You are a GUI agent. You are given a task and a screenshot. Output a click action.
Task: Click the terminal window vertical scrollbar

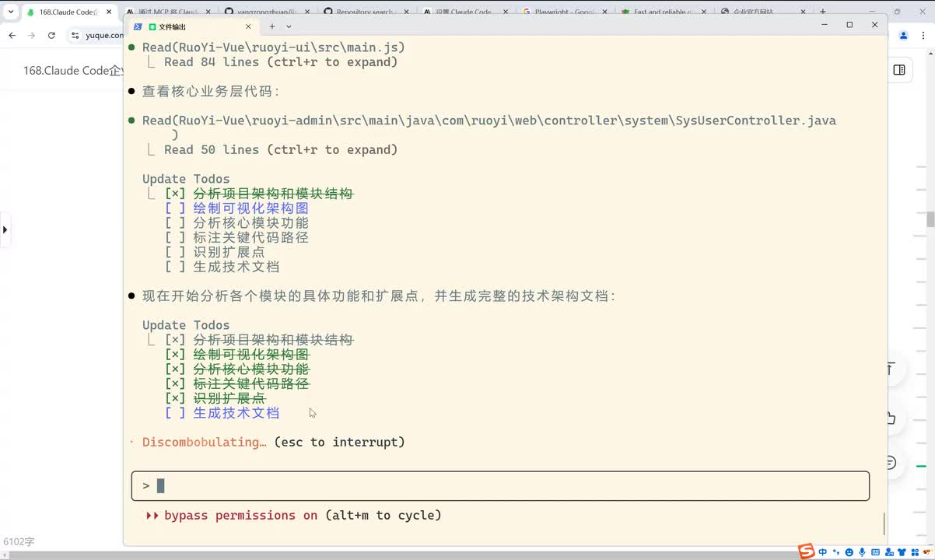point(884,525)
